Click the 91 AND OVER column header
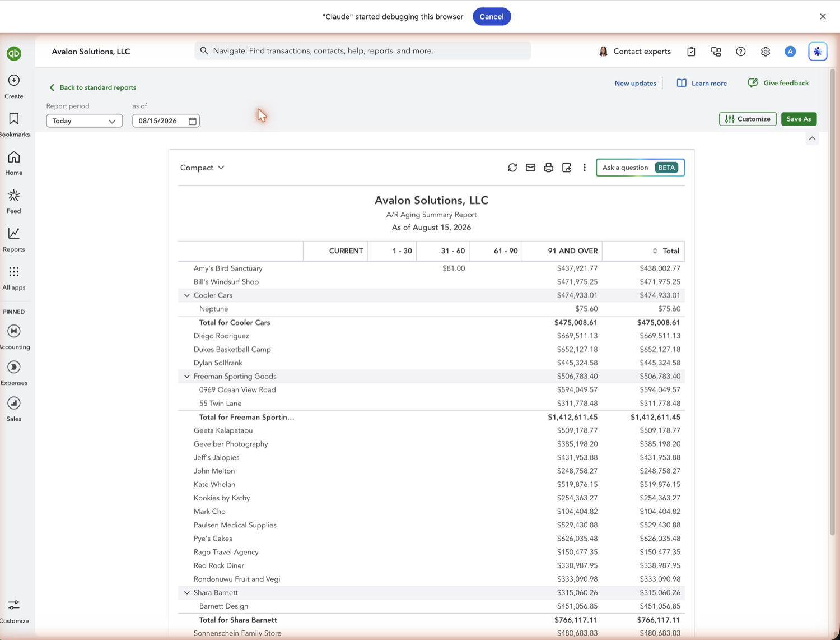 click(562, 251)
